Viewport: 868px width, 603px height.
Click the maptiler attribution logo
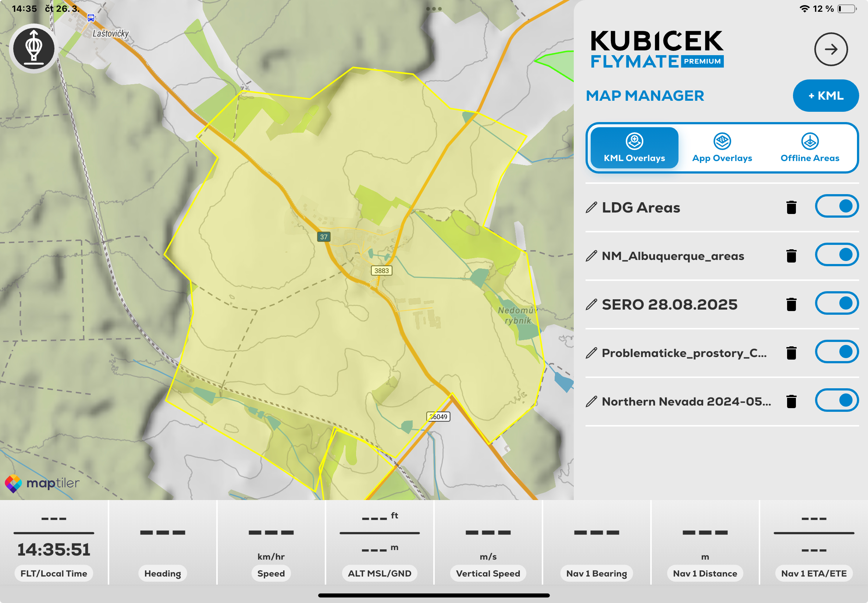pyautogui.click(x=42, y=483)
